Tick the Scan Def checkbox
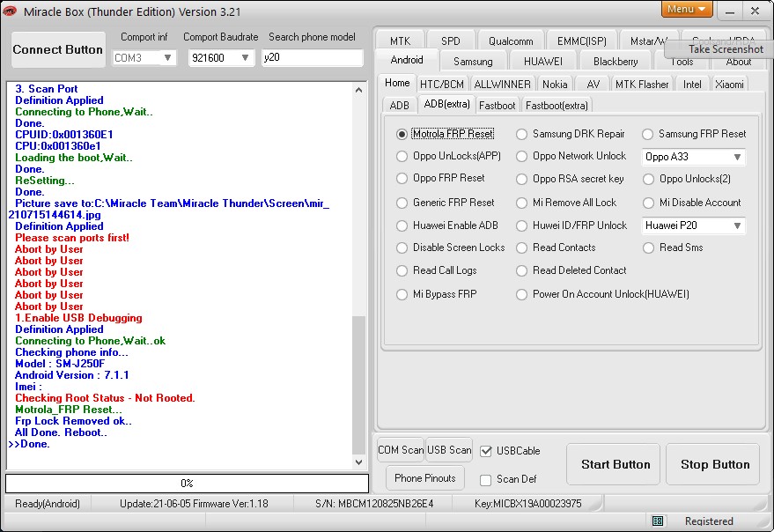The image size is (774, 532). tap(486, 480)
